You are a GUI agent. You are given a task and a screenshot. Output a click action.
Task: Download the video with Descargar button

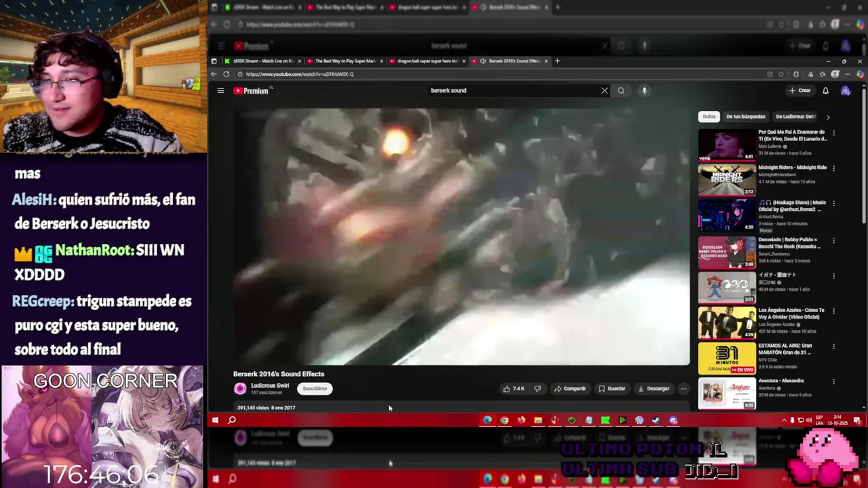coord(654,388)
